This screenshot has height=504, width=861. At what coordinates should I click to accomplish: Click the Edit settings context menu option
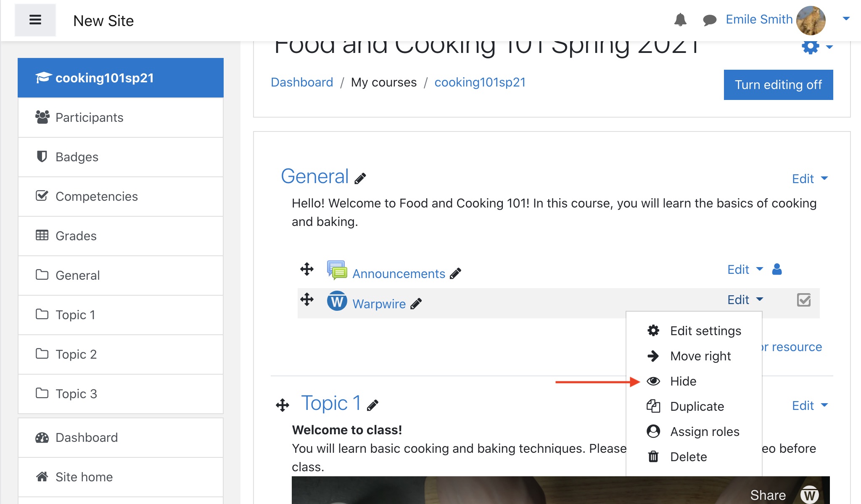point(706,331)
